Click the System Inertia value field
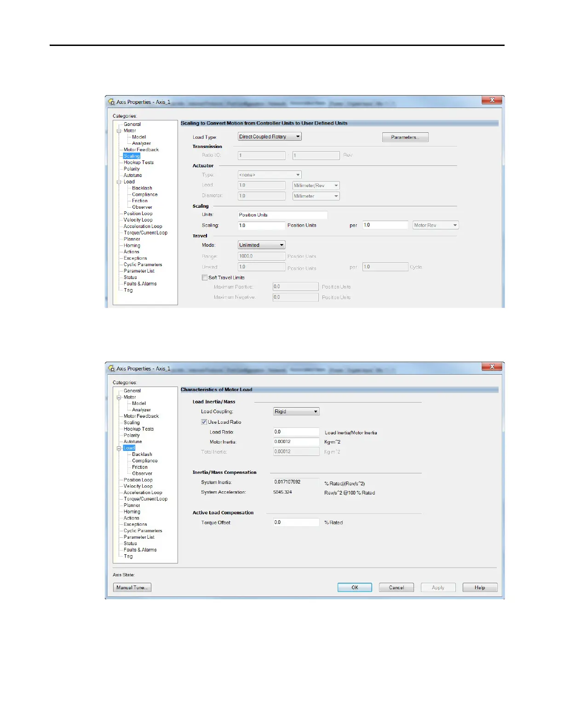 pos(296,482)
